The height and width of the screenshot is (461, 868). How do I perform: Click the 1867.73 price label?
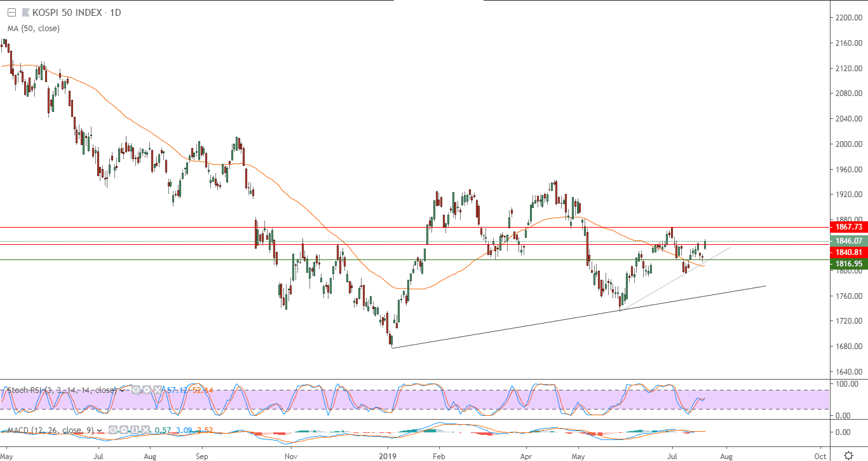[850, 227]
